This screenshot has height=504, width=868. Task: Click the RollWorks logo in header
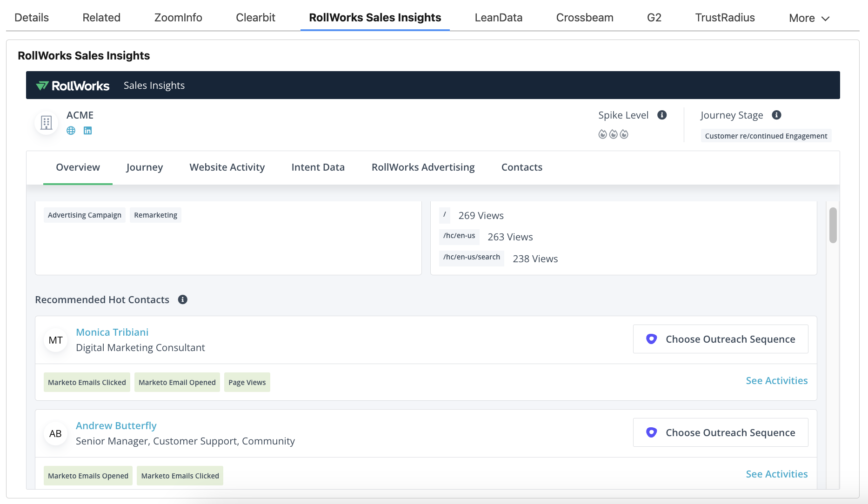pos(73,86)
